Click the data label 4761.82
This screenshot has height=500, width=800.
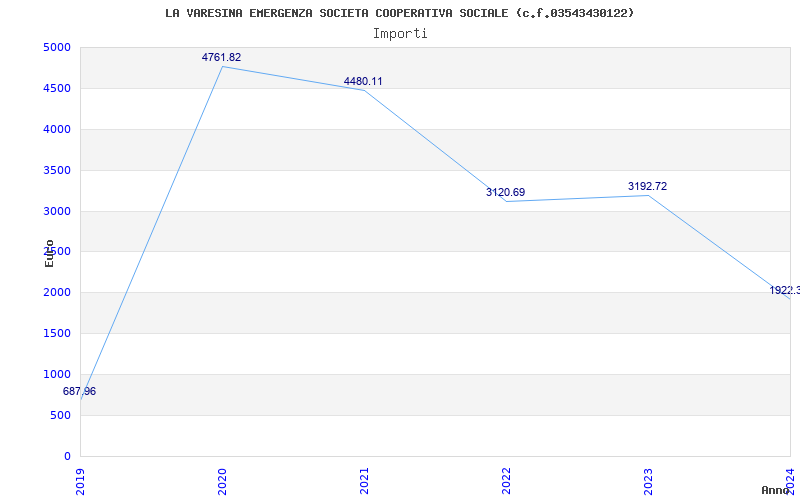click(x=221, y=57)
